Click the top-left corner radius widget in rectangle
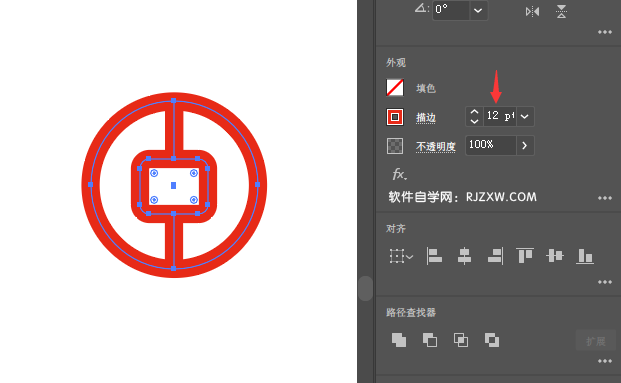Image resolution: width=621 pixels, height=383 pixels. tap(154, 173)
